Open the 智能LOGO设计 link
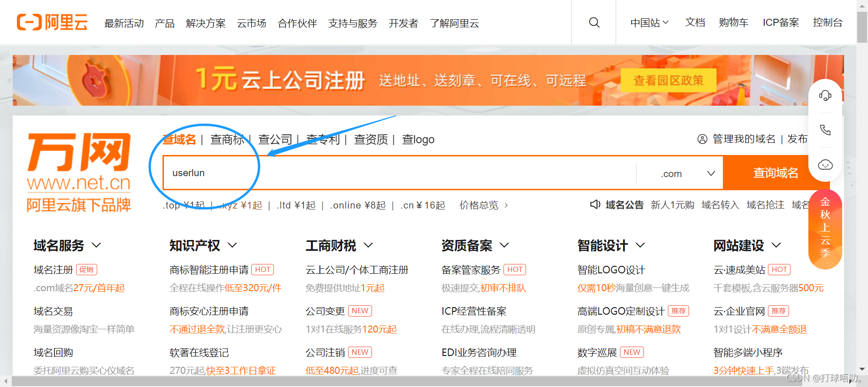868x387 pixels. click(x=611, y=270)
